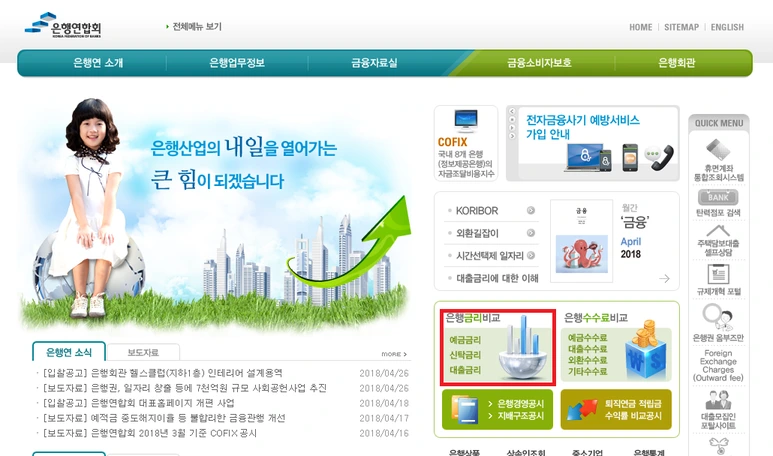The height and width of the screenshot is (456, 773).
Task: Open the 주택담보대출 셀프상담 house icon
Action: [x=718, y=231]
